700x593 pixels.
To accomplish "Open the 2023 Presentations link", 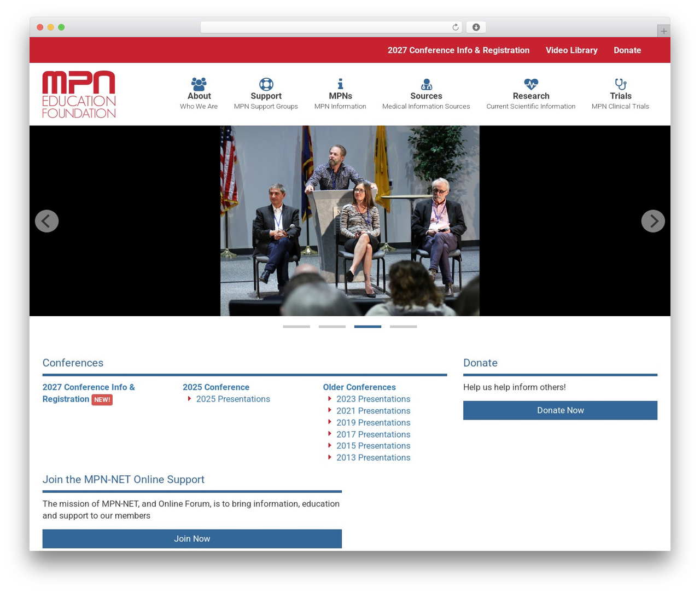I will click(373, 399).
